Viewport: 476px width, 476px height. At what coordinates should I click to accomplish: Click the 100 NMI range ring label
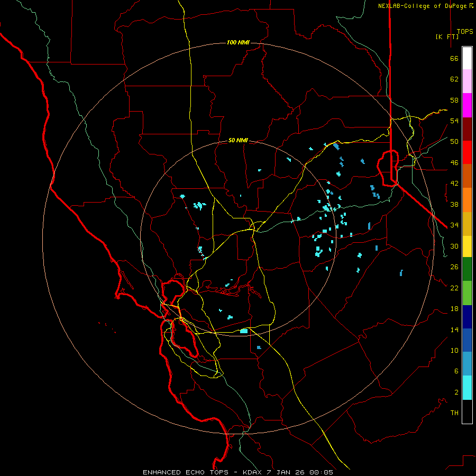tap(238, 42)
